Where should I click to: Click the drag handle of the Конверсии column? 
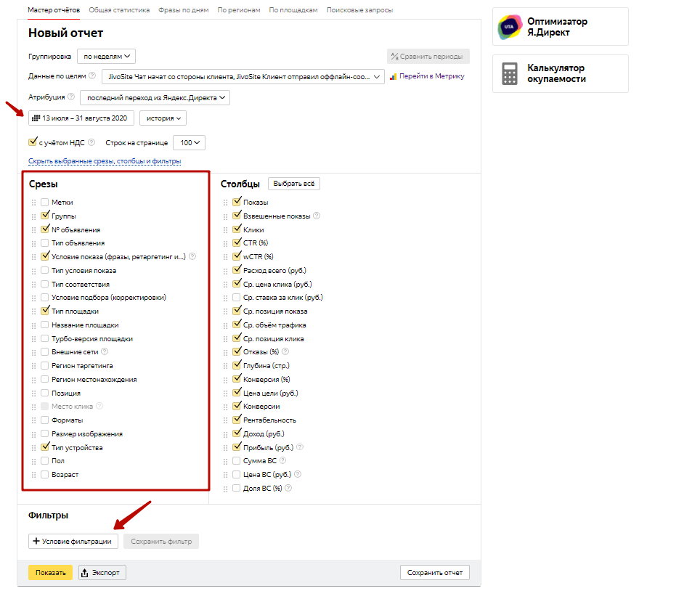[x=225, y=407]
